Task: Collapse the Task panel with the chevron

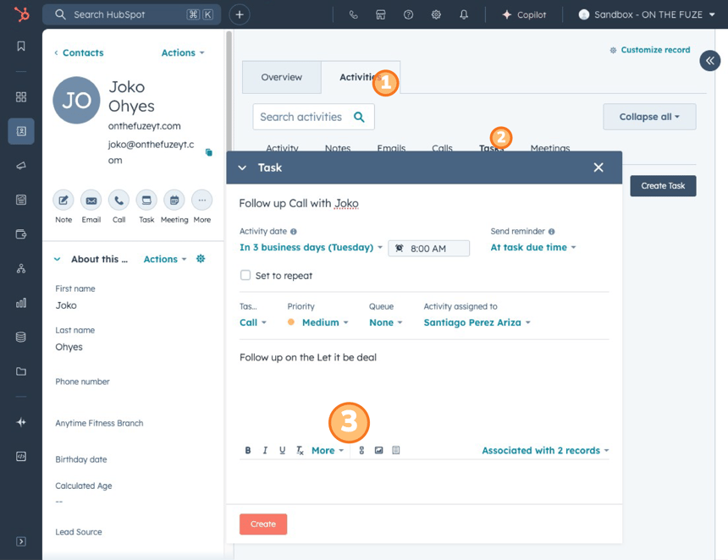Action: (x=242, y=168)
